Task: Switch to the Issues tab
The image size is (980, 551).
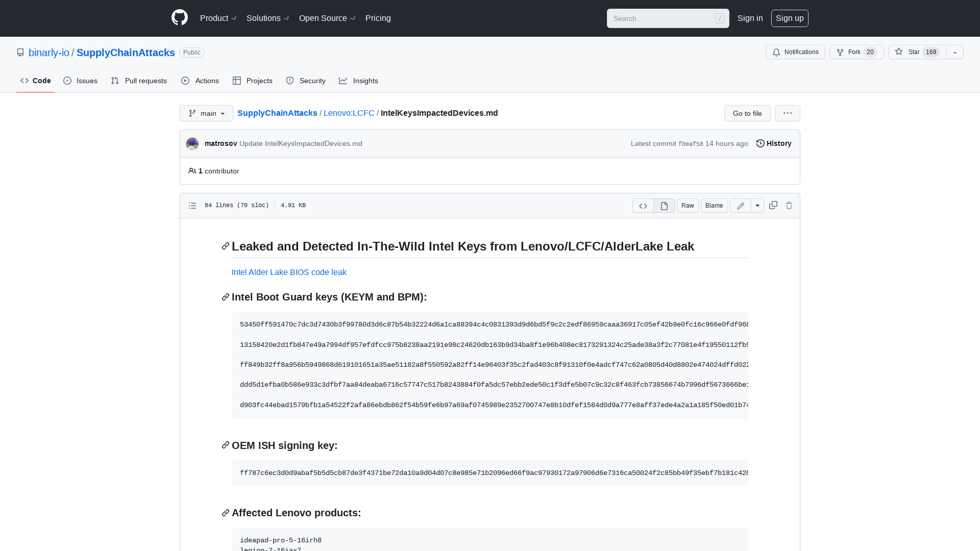Action: coord(81,81)
